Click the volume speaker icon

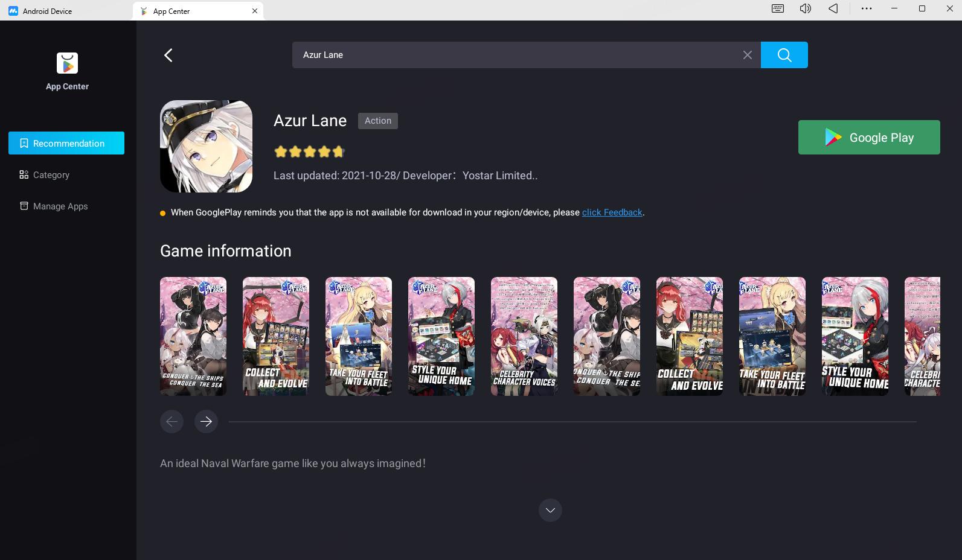tap(805, 8)
